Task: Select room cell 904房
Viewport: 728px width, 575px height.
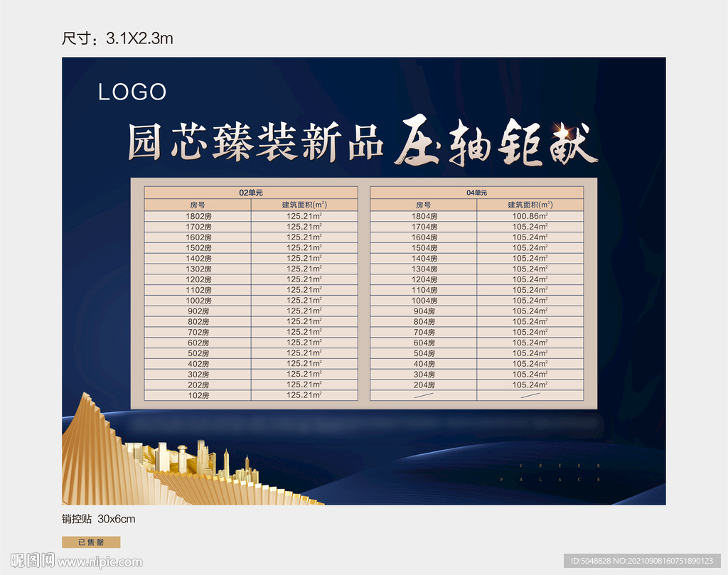Action: pyautogui.click(x=424, y=311)
